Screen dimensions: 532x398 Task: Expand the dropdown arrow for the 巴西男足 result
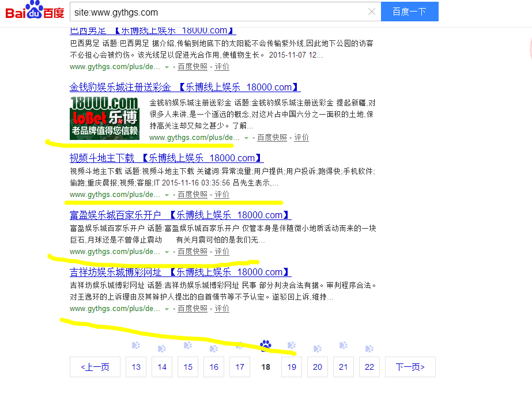tap(167, 67)
